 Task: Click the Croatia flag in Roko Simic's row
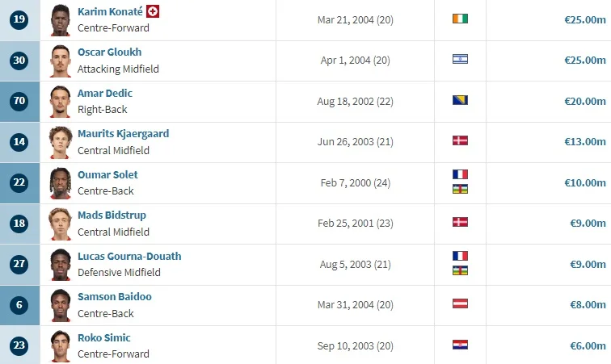click(461, 345)
